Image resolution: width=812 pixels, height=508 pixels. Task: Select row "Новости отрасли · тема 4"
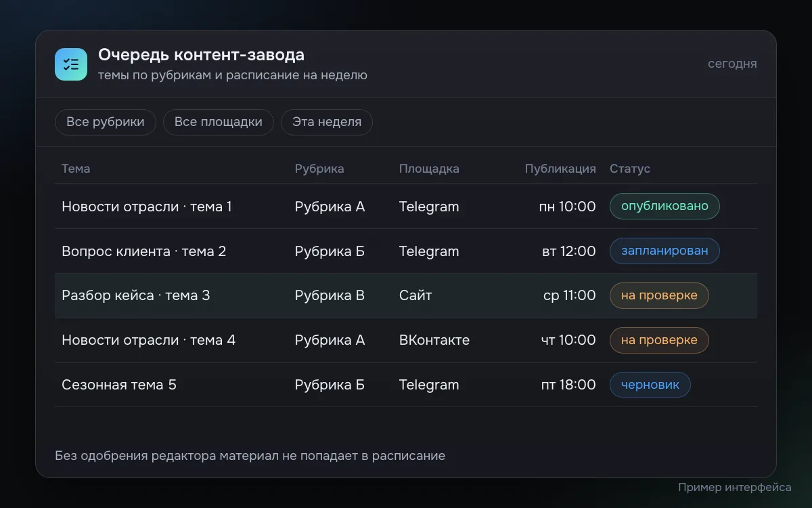click(406, 340)
